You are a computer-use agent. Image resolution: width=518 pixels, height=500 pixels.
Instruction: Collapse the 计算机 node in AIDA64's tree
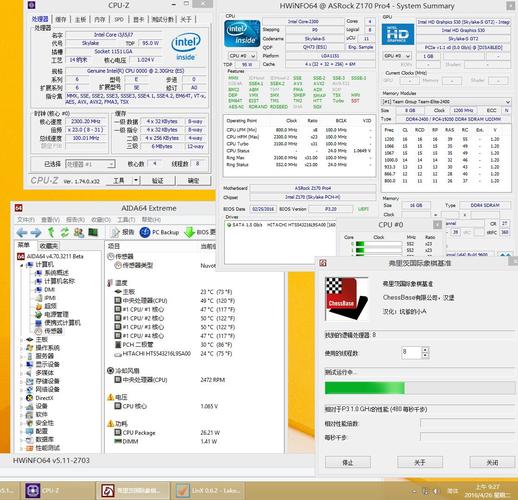[x=22, y=265]
